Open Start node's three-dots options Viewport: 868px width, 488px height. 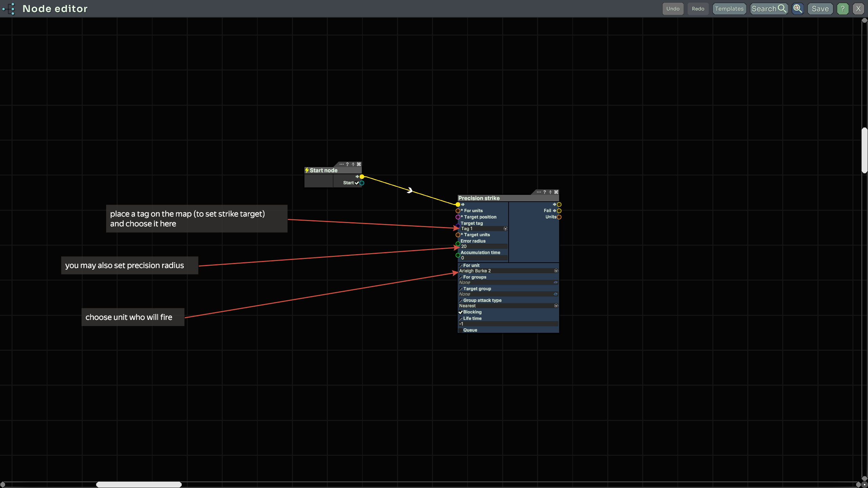[x=341, y=164]
